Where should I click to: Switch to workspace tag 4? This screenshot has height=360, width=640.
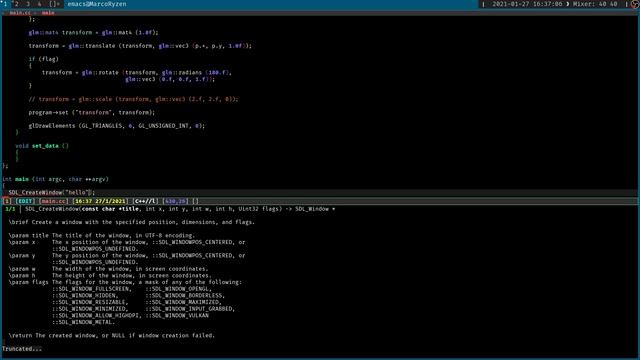(40, 4)
